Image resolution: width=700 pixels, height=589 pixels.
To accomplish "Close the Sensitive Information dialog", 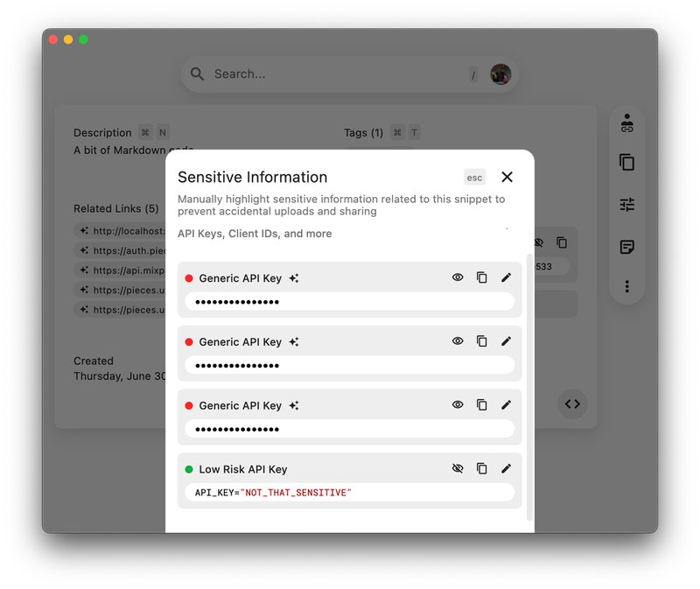I will (507, 177).
